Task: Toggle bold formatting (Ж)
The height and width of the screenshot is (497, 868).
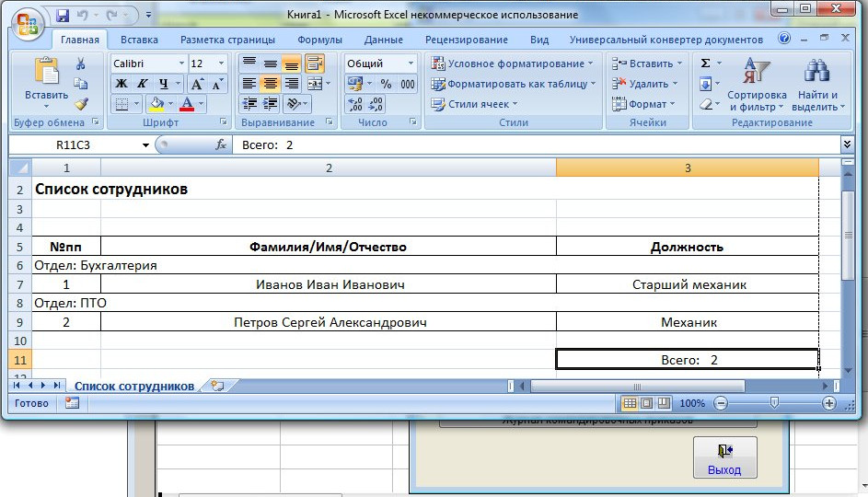Action: pos(122,84)
